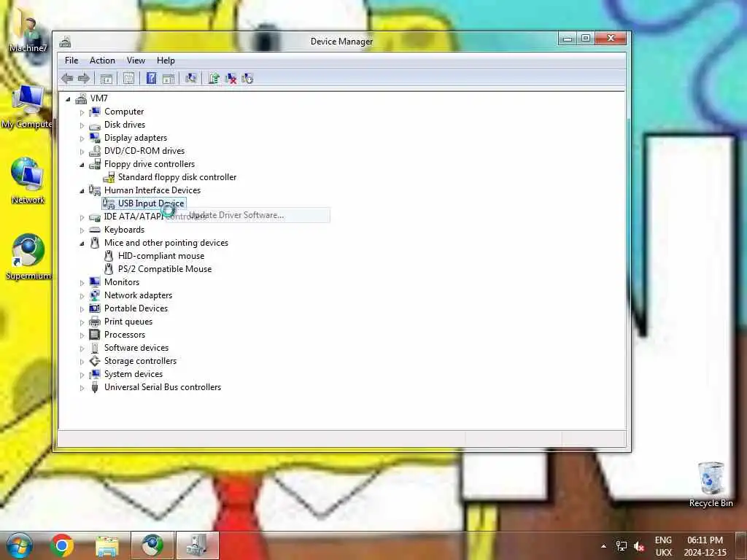Expand the Portable Devices category
Screen dimensions: 747x560
pos(82,309)
